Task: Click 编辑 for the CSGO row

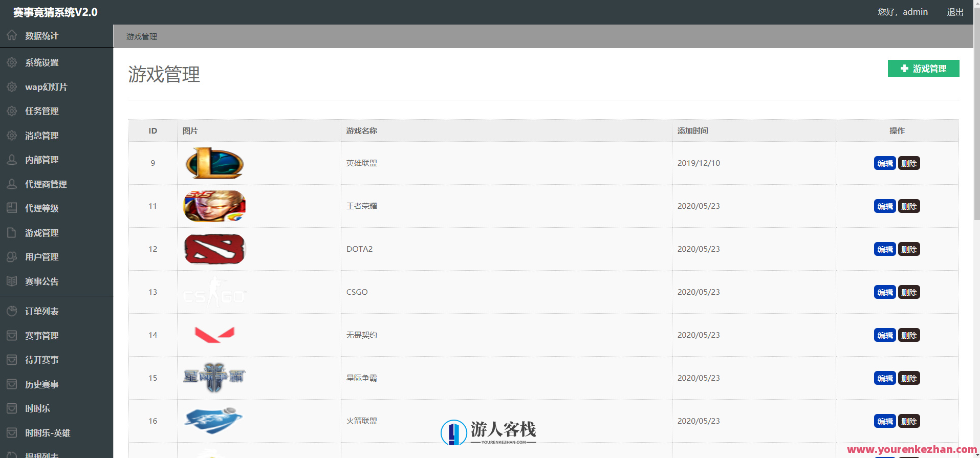Action: [x=884, y=292]
